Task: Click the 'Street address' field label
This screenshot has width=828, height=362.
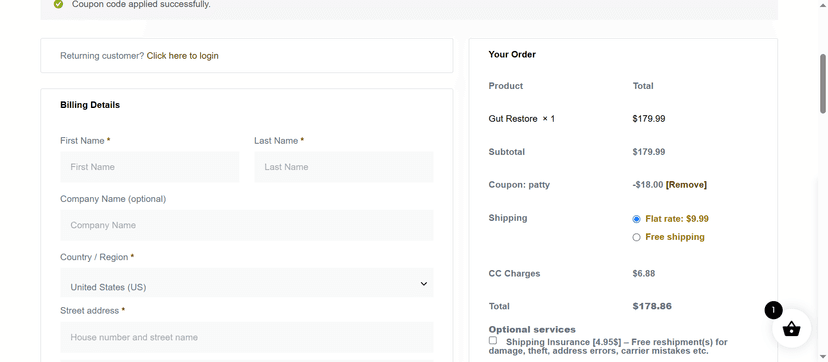Action: click(89, 311)
